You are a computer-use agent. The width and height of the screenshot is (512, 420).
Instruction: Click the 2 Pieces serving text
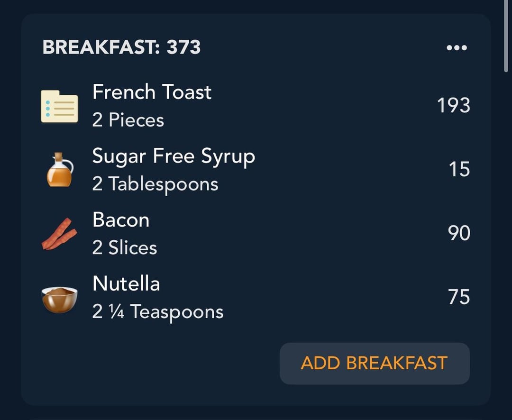click(128, 120)
